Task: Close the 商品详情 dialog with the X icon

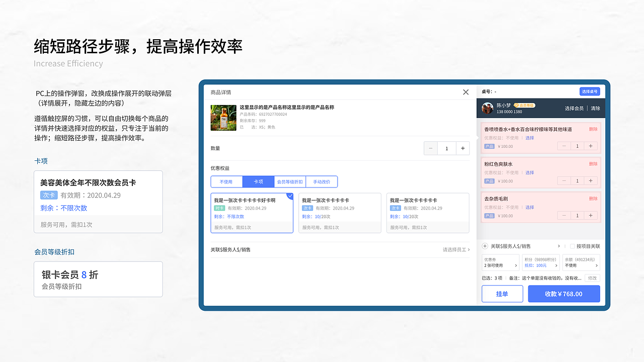Action: click(465, 92)
